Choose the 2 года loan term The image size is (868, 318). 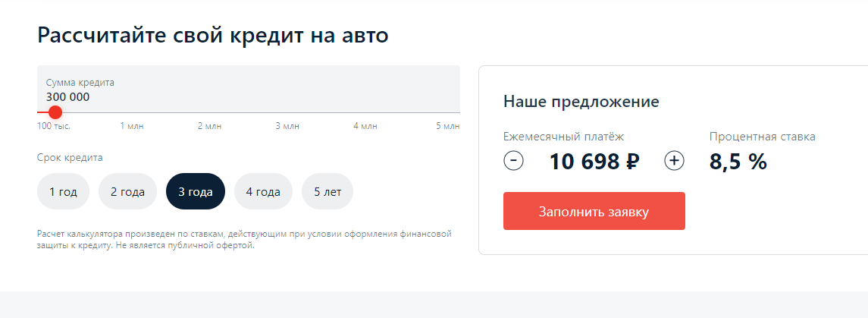tap(127, 191)
